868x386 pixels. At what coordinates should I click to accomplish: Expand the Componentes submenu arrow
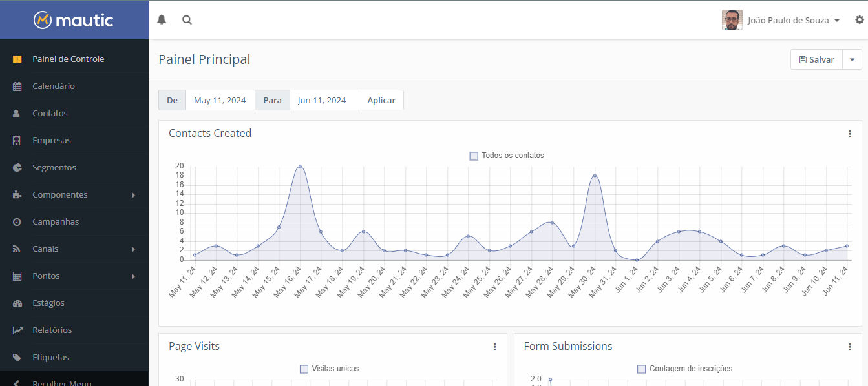tap(133, 195)
